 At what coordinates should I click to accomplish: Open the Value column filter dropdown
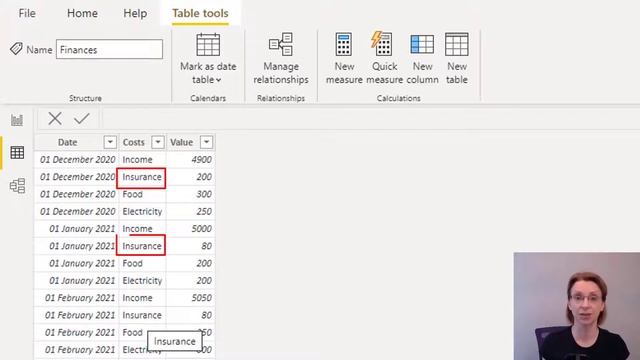207,142
